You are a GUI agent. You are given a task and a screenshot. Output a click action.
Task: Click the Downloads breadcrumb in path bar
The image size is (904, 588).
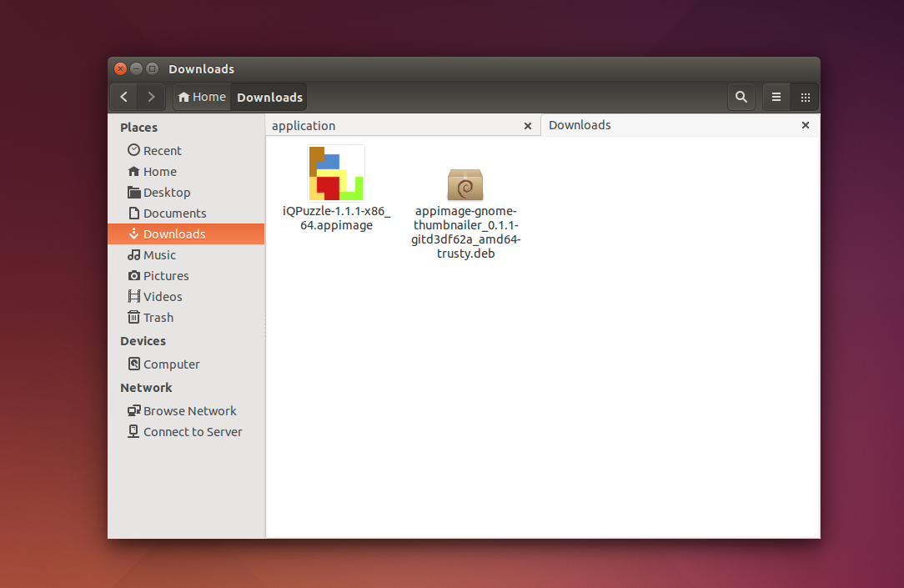(x=269, y=97)
